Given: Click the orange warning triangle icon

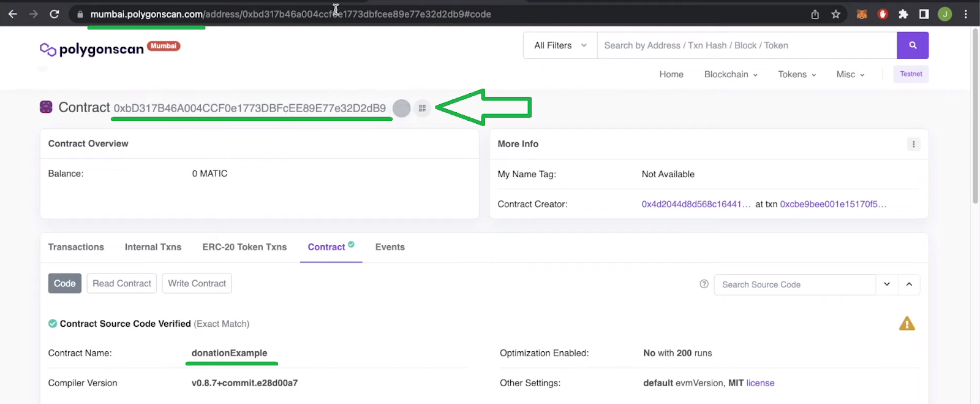Looking at the screenshot, I should [x=907, y=324].
